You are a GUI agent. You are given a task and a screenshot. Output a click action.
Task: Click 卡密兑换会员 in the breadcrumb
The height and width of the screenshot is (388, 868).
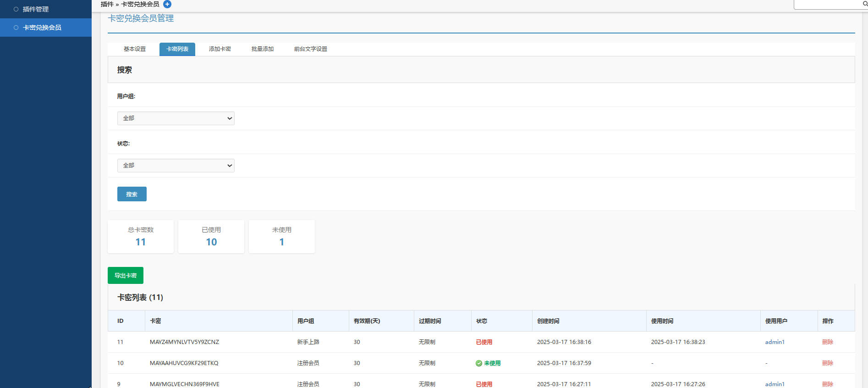pos(140,4)
